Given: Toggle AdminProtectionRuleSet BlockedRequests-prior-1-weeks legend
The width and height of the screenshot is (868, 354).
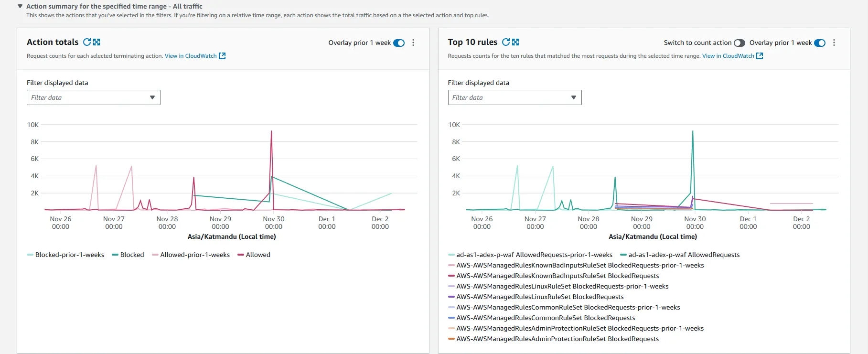Looking at the screenshot, I should (x=576, y=328).
